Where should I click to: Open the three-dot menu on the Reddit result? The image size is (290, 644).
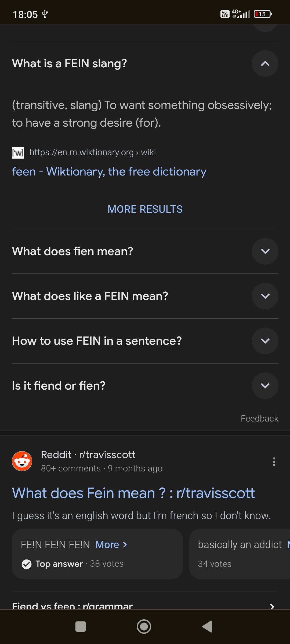[274, 461]
